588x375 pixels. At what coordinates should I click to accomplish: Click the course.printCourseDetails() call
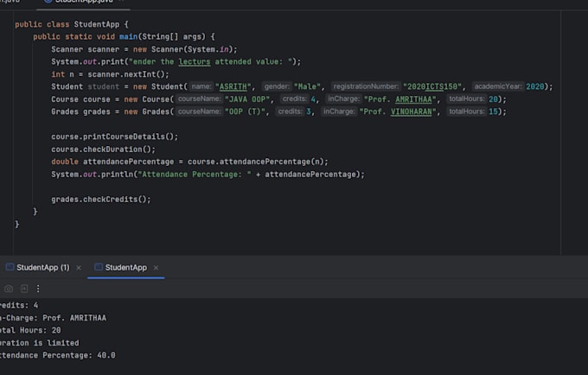(x=115, y=137)
